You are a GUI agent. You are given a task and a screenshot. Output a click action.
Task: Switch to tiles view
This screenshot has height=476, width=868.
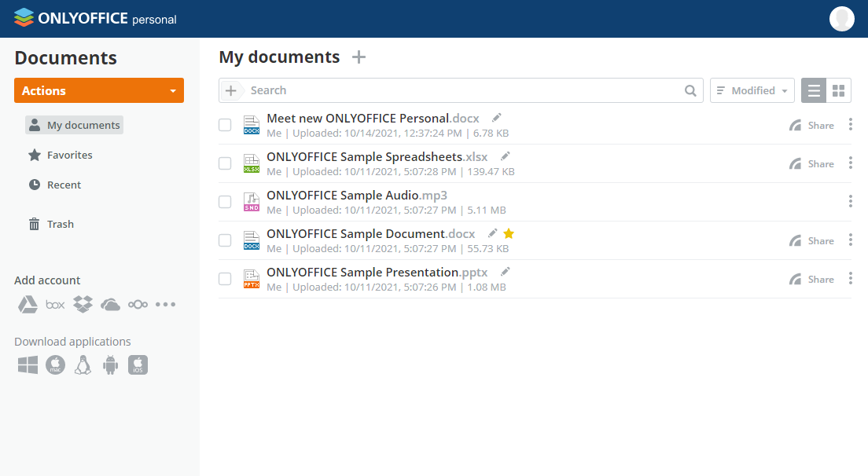pyautogui.click(x=838, y=90)
